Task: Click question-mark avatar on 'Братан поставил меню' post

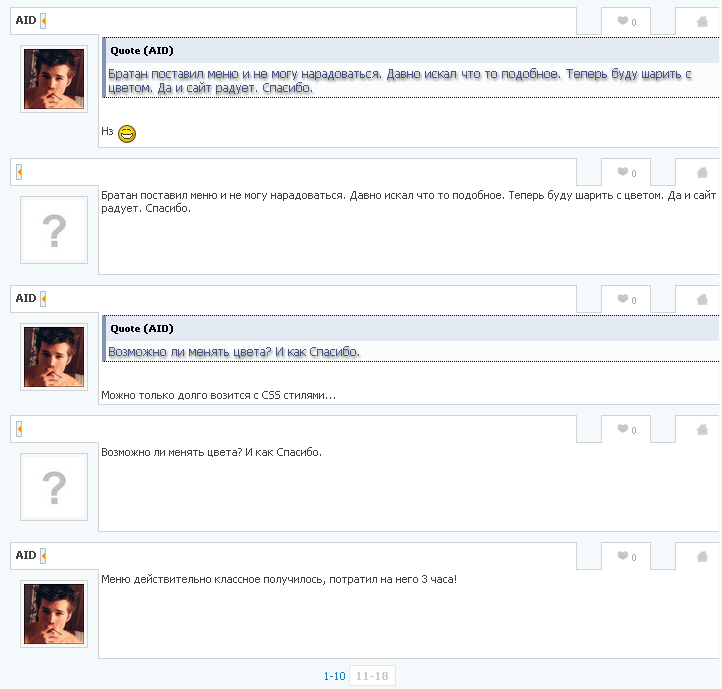Action: 54,230
